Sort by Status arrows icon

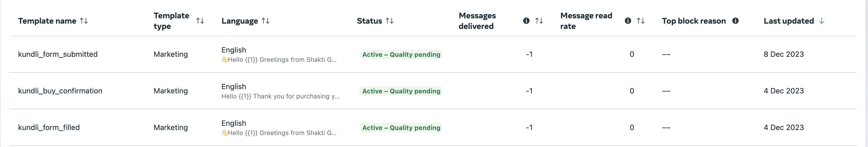point(390,21)
